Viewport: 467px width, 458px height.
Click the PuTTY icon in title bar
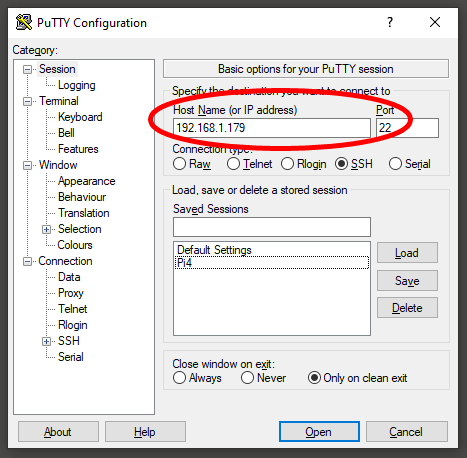pos(24,22)
